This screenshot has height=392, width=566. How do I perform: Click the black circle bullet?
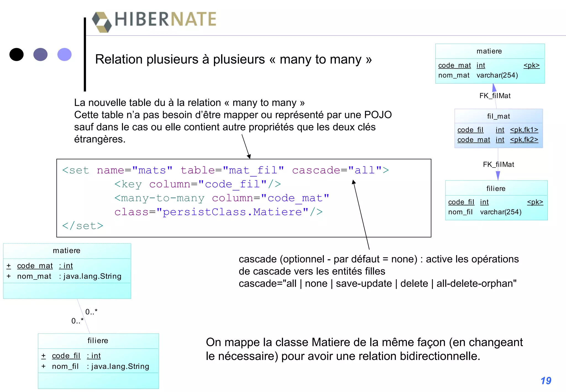tap(17, 54)
